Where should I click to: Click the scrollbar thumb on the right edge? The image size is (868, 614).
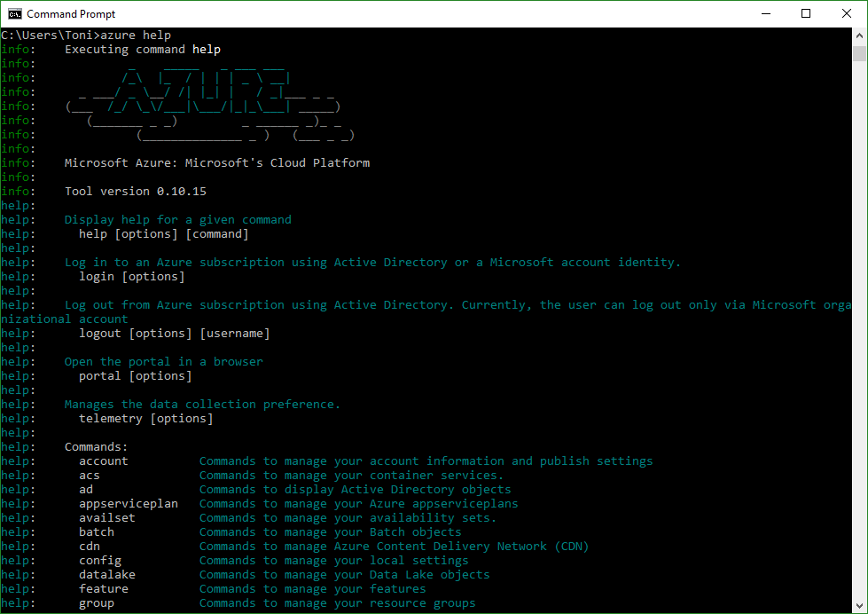pyautogui.click(x=861, y=53)
